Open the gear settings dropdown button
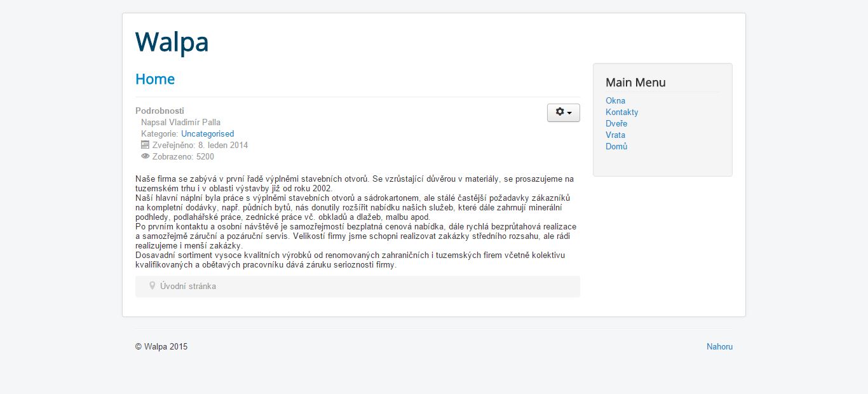Viewport: 868px width, 394px height. point(563,112)
